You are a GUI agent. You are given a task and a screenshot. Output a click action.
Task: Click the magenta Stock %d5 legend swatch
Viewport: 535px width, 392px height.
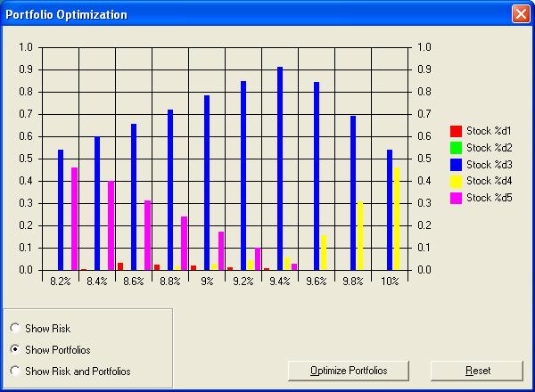(456, 198)
